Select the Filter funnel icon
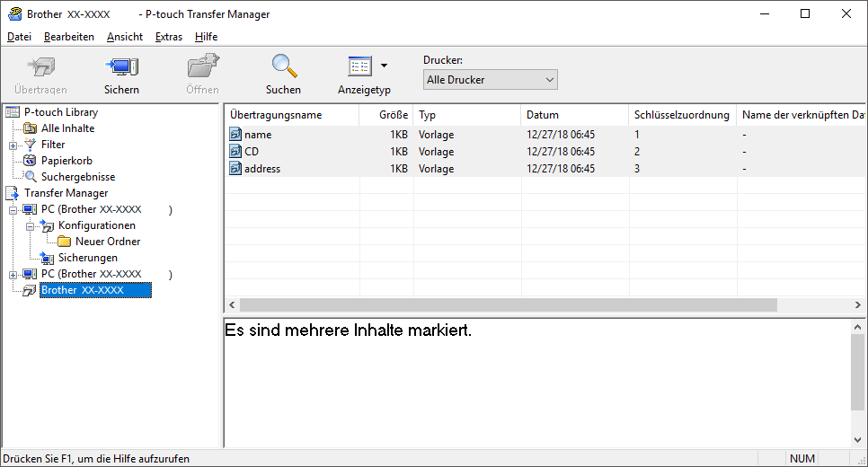Screen dimensions: 868x467 click(x=30, y=145)
